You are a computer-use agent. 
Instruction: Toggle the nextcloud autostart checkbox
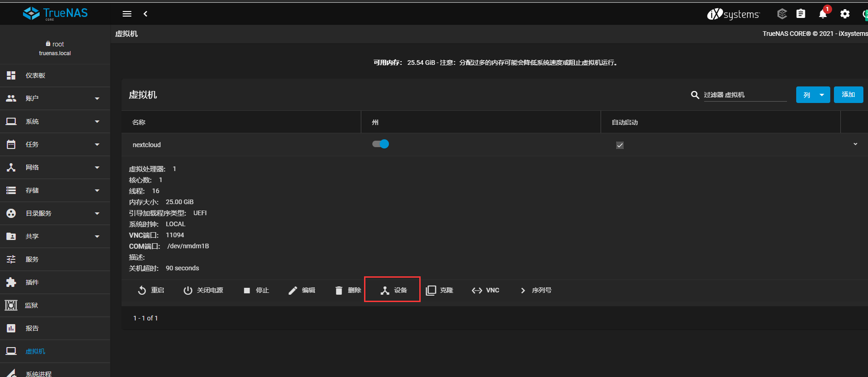(620, 145)
